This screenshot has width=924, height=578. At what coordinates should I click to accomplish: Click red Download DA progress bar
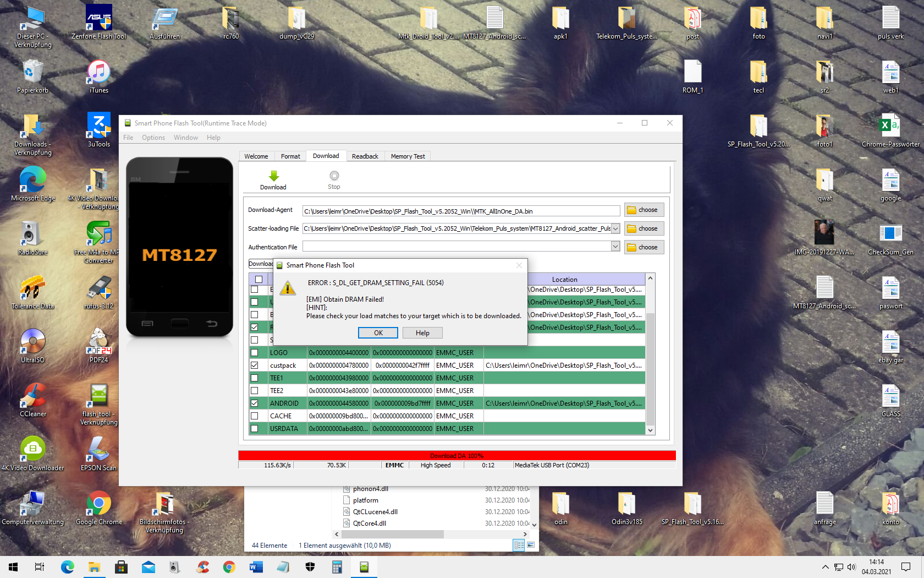pos(457,455)
